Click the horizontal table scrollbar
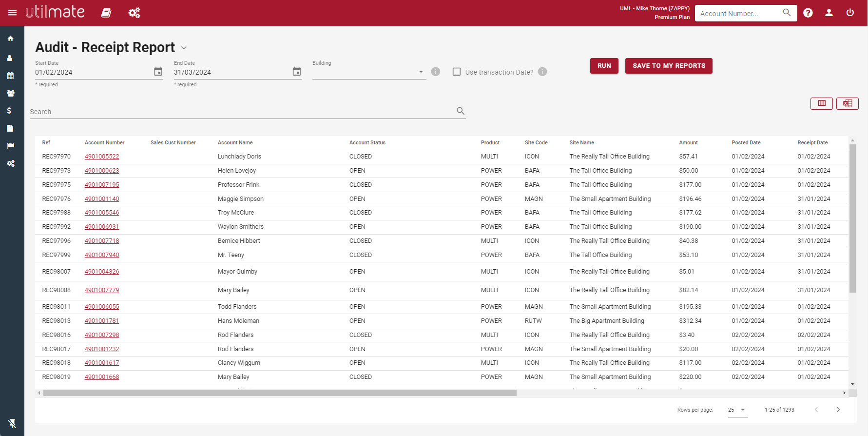868x436 pixels. tap(280, 393)
